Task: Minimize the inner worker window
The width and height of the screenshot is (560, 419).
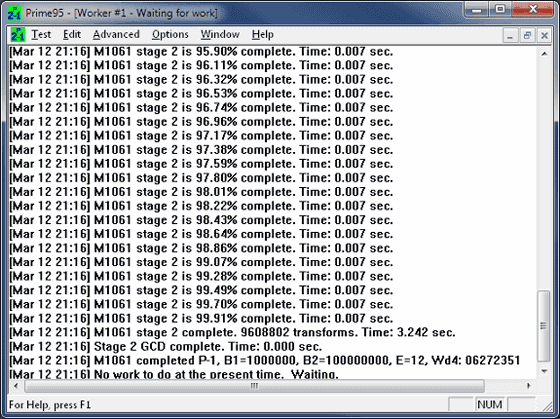Action: tap(510, 35)
